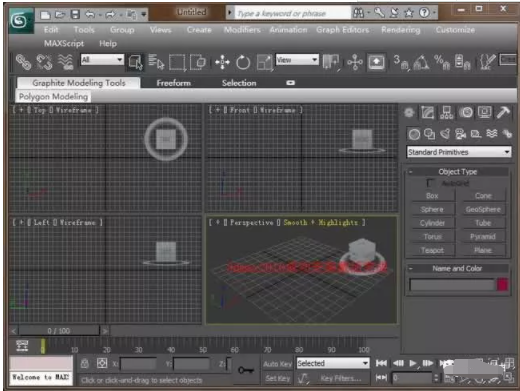This screenshot has height=391, width=520.
Task: Open the Modifiers menu
Action: 242,30
